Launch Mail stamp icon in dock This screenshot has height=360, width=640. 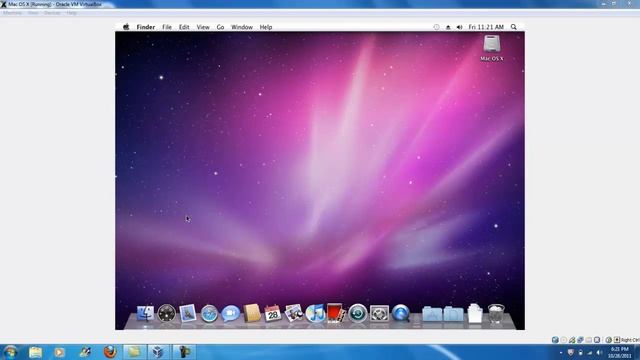[x=188, y=313]
